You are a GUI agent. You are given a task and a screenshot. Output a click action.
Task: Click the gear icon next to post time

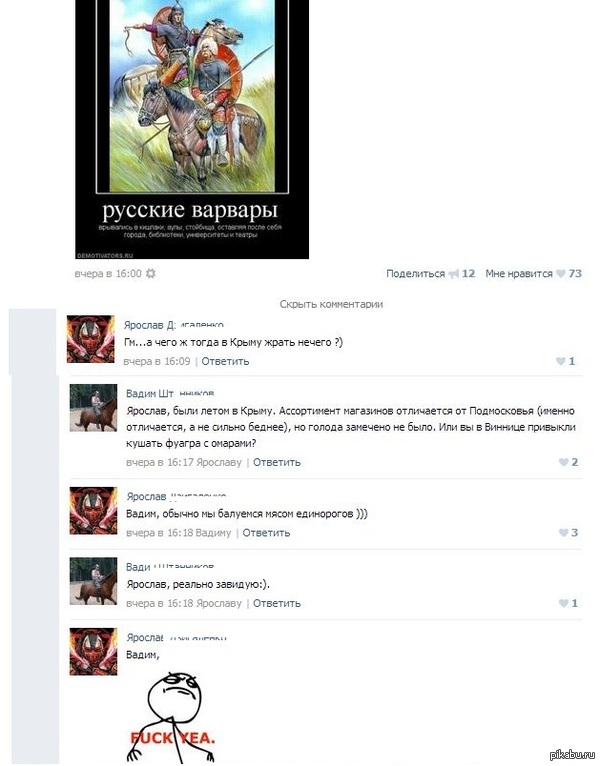point(150,274)
